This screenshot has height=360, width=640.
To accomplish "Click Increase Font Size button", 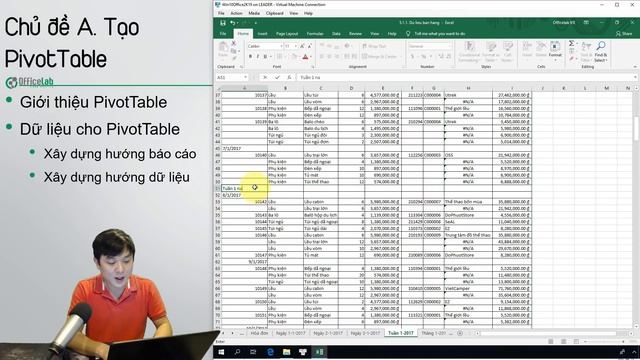I will pyautogui.click(x=302, y=46).
